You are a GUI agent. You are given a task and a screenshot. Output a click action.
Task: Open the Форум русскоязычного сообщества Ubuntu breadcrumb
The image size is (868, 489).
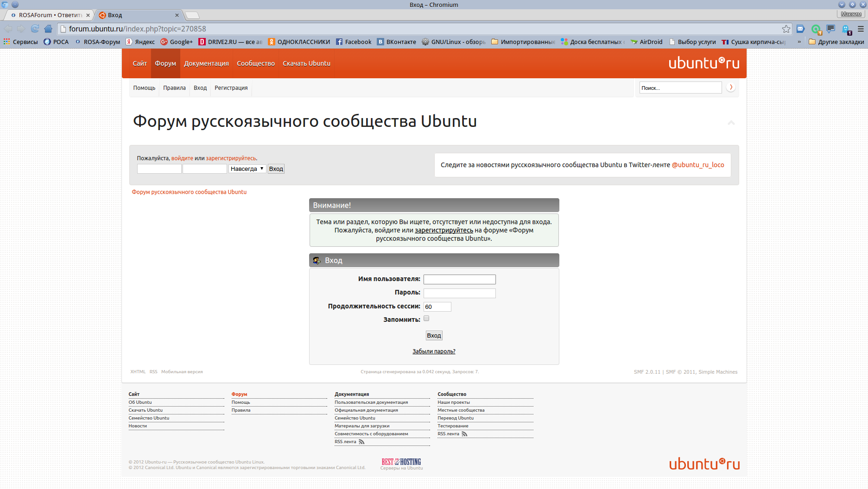189,192
